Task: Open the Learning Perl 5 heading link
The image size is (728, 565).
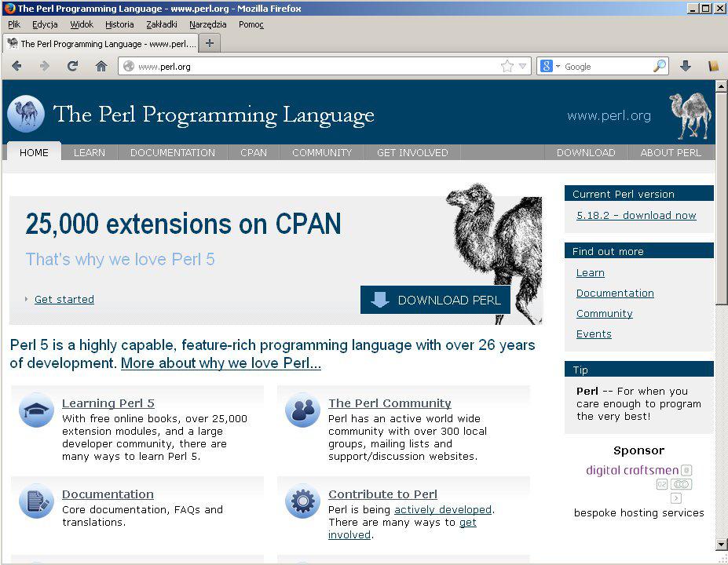Action: [x=108, y=403]
